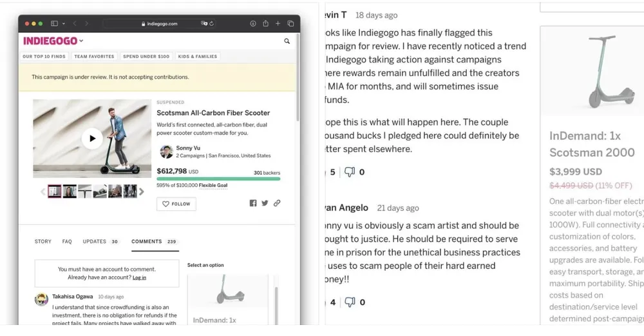Downvote the Kevin T comment
The height and width of the screenshot is (336, 644).
click(x=350, y=172)
